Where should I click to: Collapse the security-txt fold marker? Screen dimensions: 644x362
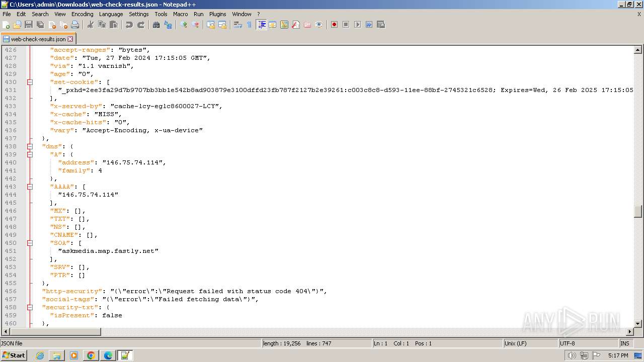coord(30,307)
